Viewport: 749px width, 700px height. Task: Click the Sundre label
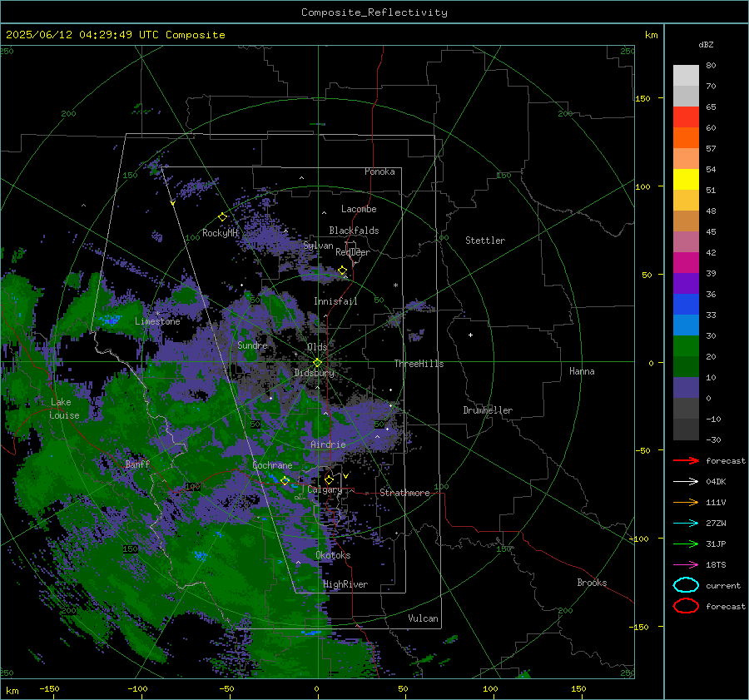pyautogui.click(x=252, y=345)
